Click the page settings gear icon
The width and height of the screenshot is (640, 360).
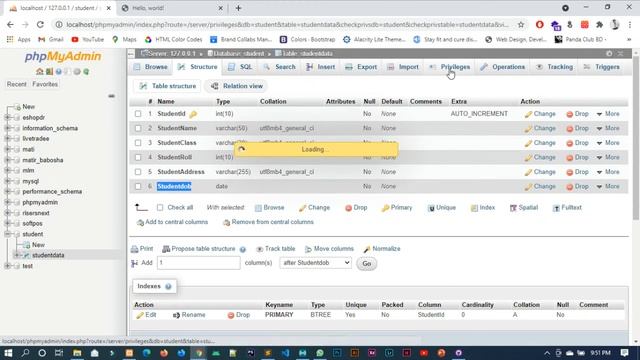tap(609, 53)
